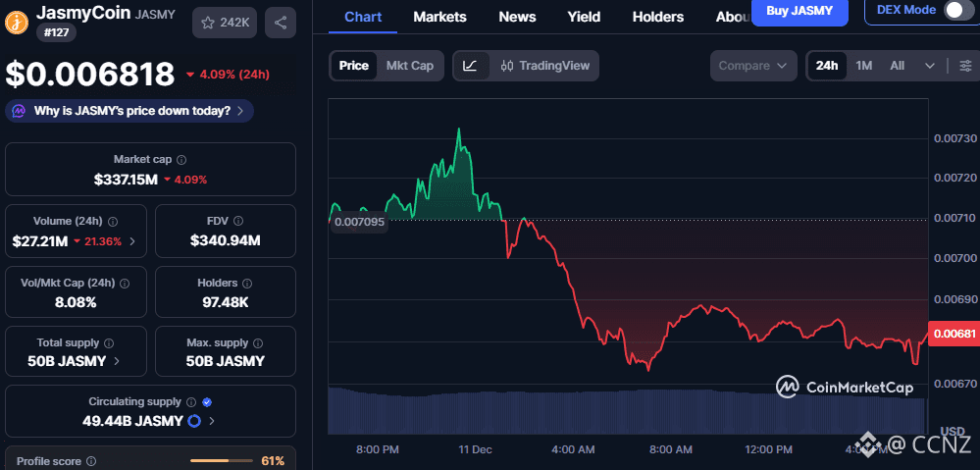
Task: Select Price chart mode
Action: click(x=354, y=66)
